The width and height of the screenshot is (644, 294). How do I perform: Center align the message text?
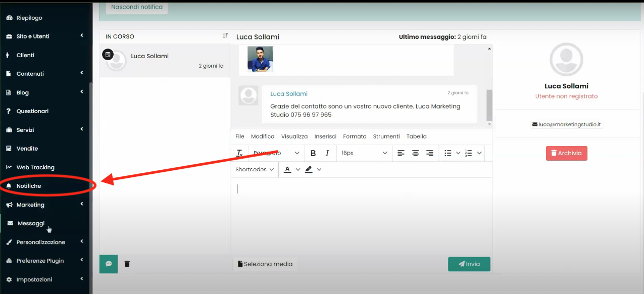click(x=415, y=153)
